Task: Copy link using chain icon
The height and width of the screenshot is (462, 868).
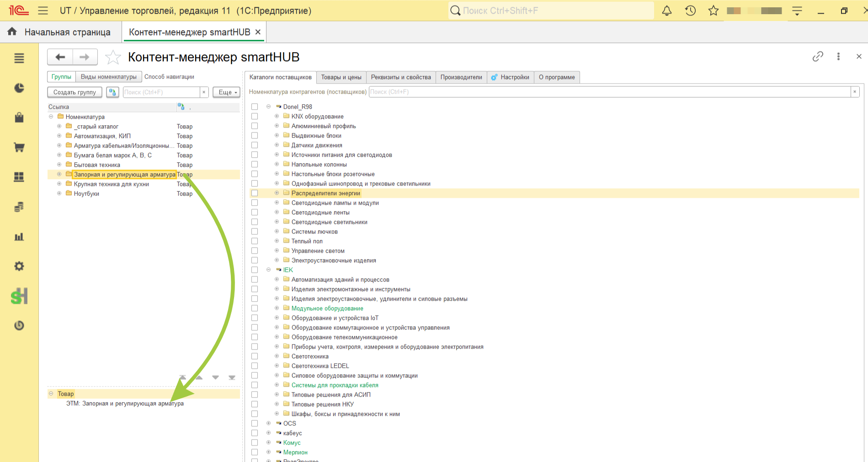Action: 818,57
